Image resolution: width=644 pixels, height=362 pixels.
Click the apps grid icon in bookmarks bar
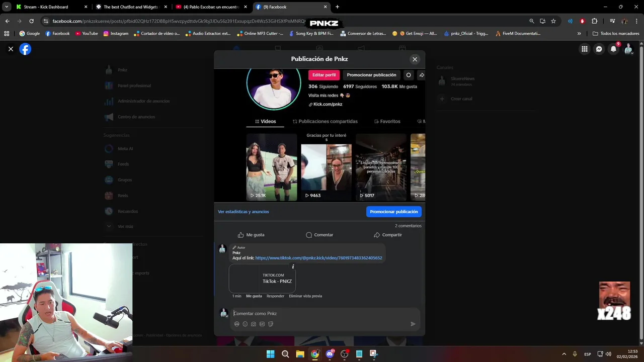pyautogui.click(x=7, y=34)
